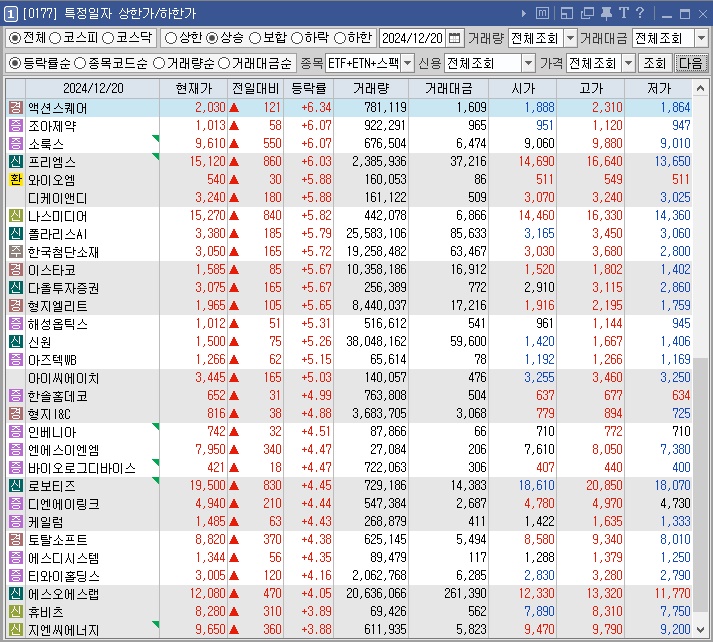713x642 pixels.
Task: Select the 하락 radio button
Action: (296, 38)
